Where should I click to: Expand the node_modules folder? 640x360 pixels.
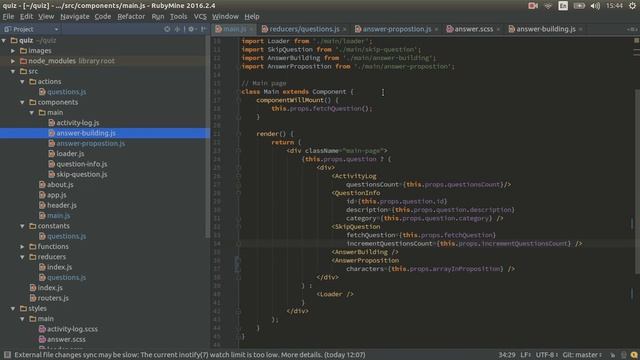(13, 61)
